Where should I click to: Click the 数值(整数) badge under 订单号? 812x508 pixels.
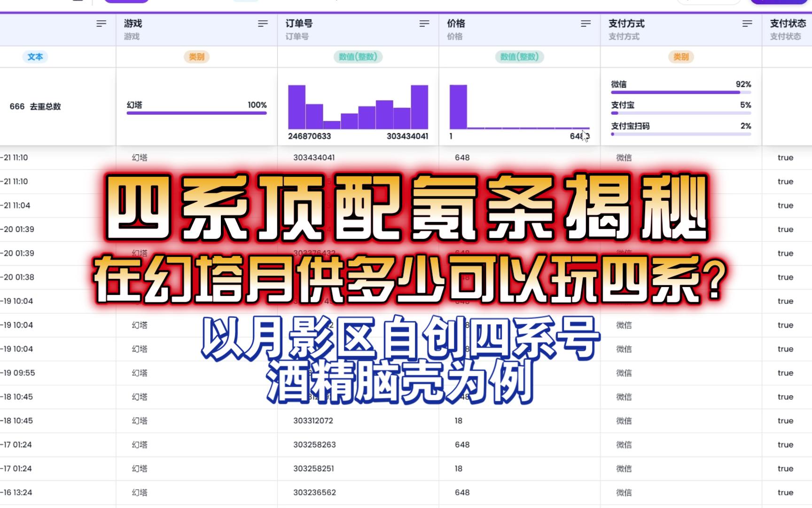pos(358,57)
